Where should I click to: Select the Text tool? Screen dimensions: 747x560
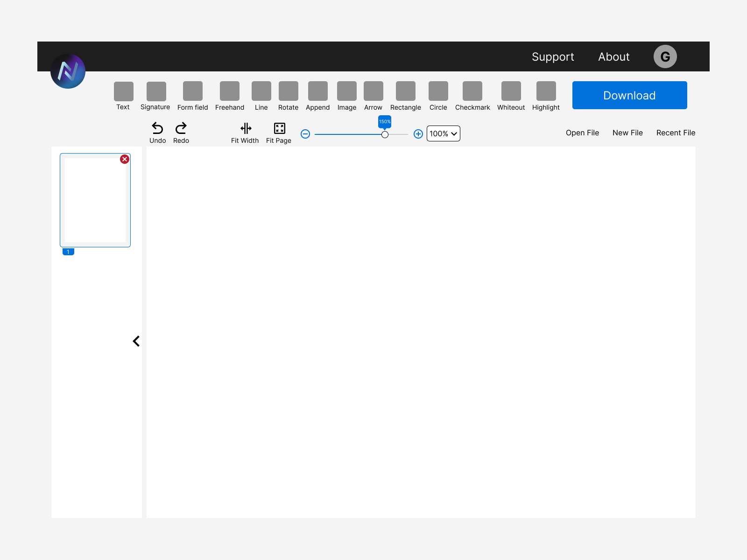[123, 91]
